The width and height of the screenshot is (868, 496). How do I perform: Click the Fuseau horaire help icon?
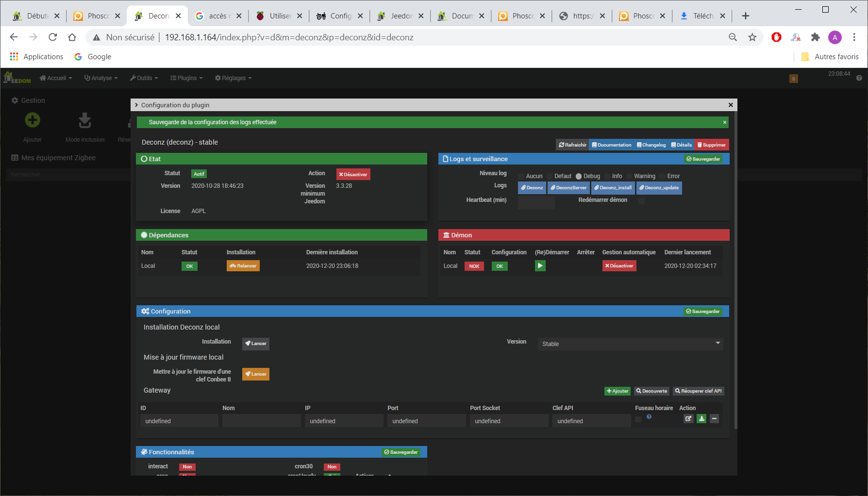tap(649, 416)
